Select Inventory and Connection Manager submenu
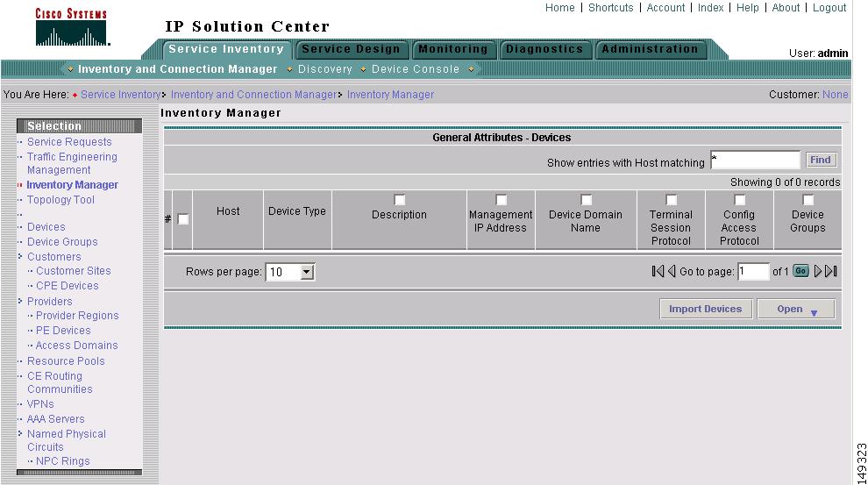This screenshot has height=485, width=868. coord(177,69)
